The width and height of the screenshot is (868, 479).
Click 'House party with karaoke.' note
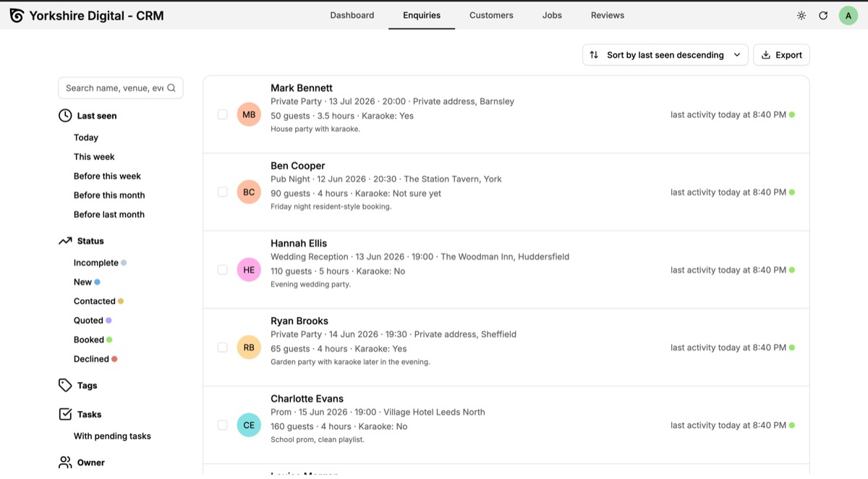pos(315,129)
